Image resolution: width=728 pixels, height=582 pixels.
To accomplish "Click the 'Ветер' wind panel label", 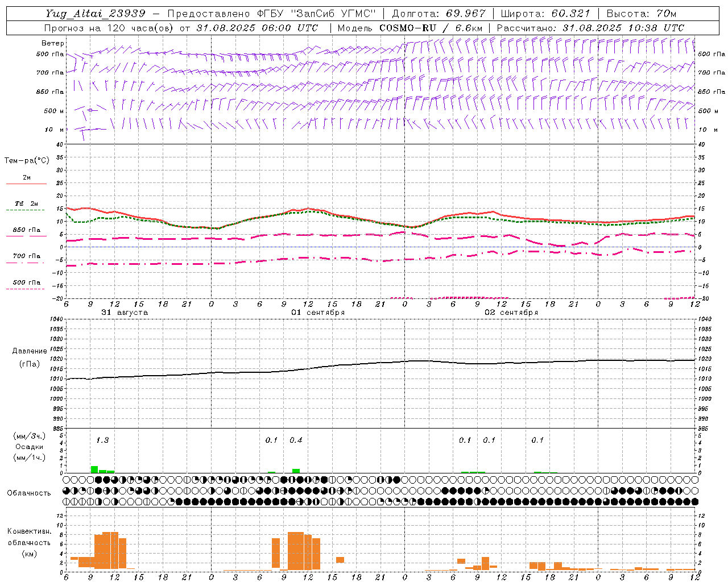I will 53,43.
